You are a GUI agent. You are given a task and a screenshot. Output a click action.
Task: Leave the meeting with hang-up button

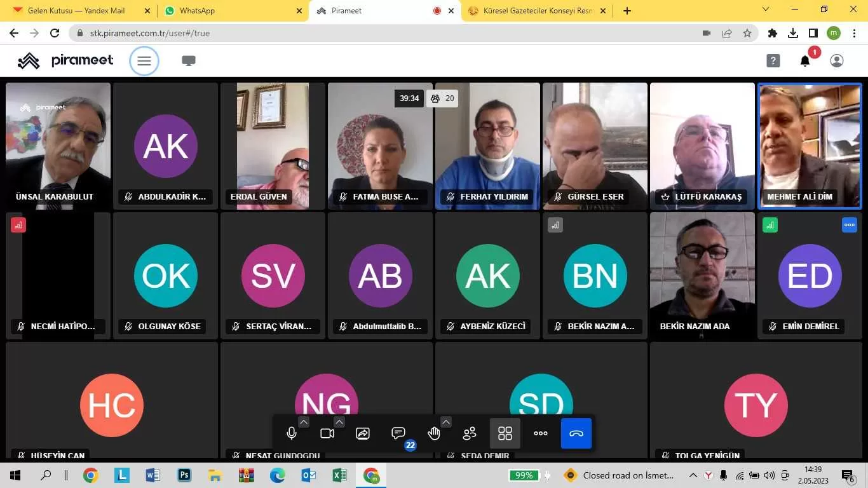pos(576,433)
